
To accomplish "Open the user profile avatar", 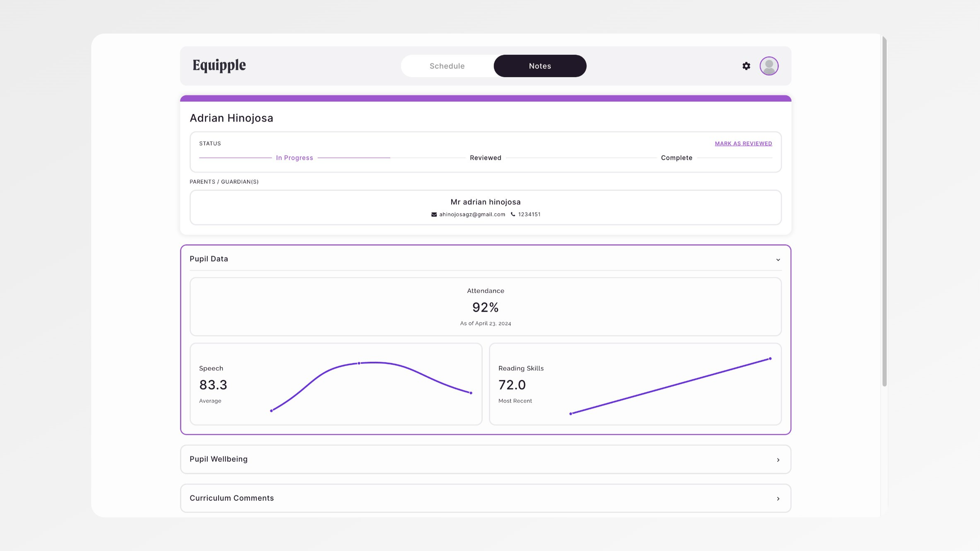I will click(769, 66).
